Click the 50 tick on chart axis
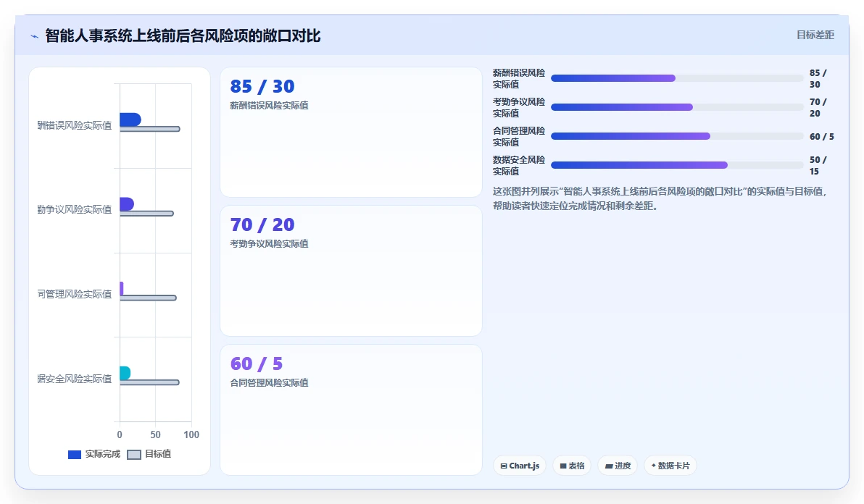This screenshot has height=504, width=864. tap(155, 434)
